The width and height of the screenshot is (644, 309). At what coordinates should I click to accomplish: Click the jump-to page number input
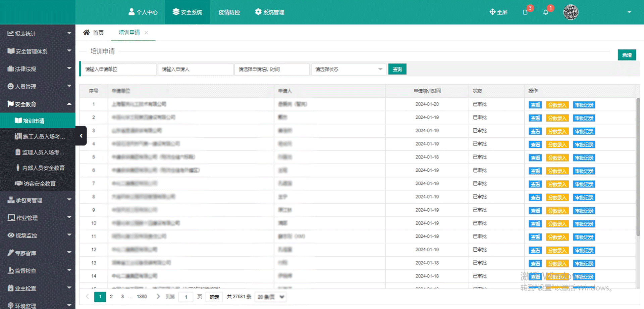(186, 297)
